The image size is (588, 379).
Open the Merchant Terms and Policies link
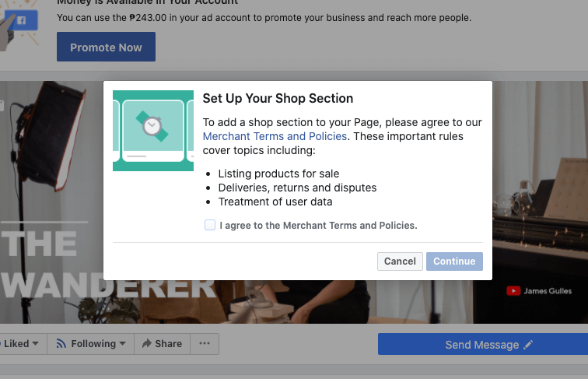click(x=275, y=136)
